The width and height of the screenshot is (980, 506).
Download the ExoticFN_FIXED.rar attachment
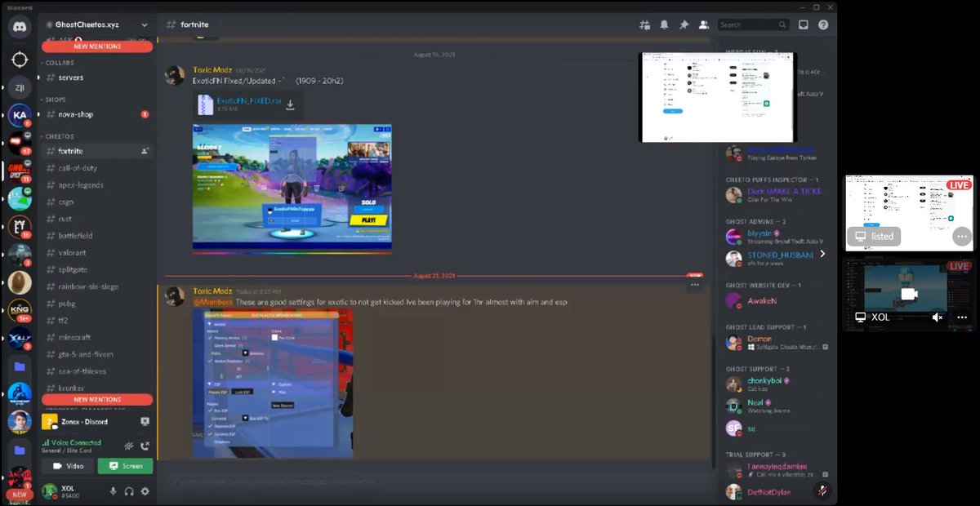(289, 104)
